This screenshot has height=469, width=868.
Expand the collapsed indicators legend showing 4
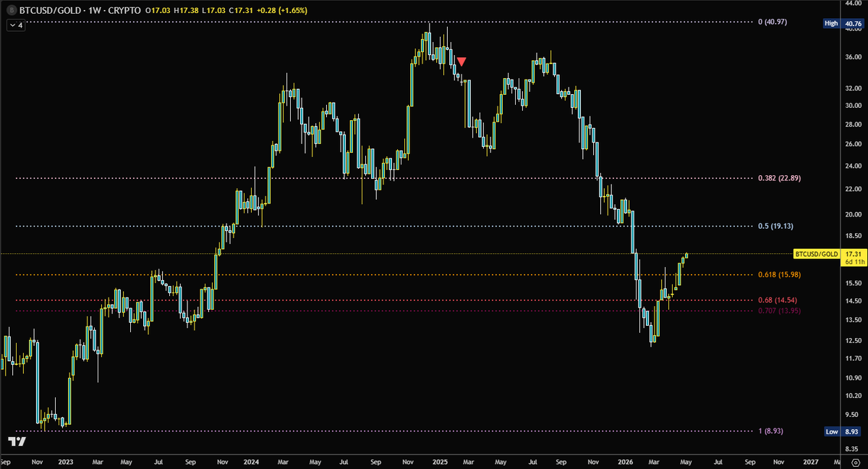[17, 25]
